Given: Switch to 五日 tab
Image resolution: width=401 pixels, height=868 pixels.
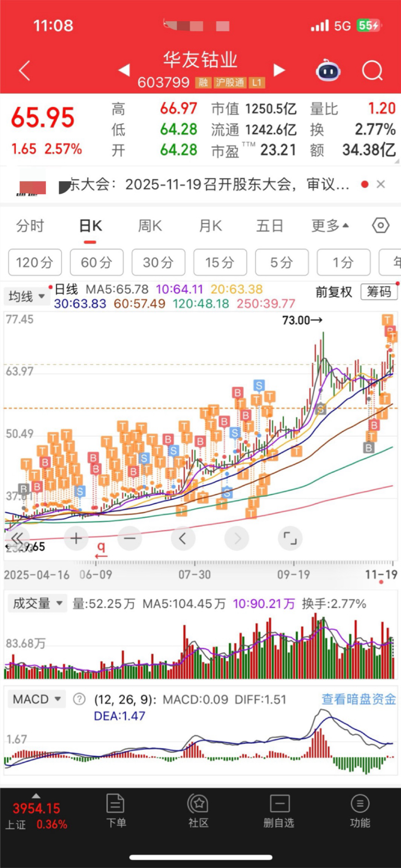Looking at the screenshot, I should tap(270, 226).
